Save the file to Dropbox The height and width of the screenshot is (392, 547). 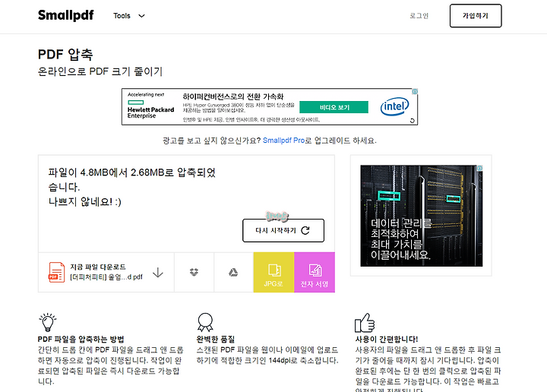pyautogui.click(x=194, y=273)
